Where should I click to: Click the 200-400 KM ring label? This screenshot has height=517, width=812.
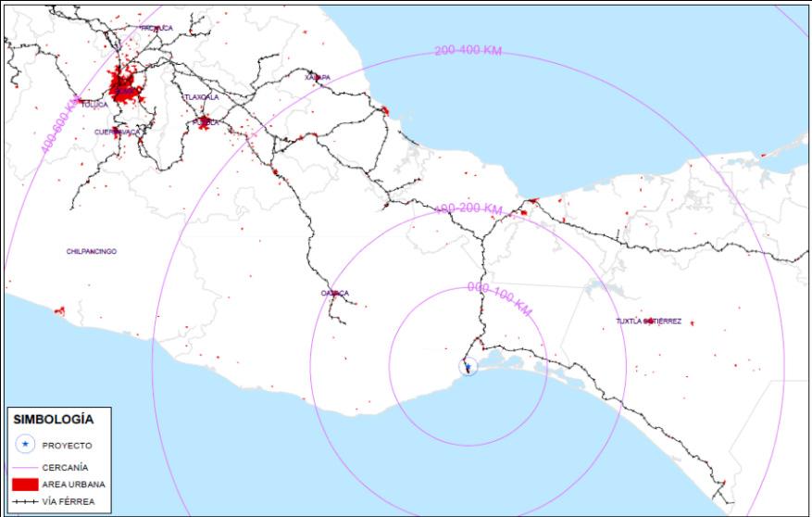click(468, 50)
